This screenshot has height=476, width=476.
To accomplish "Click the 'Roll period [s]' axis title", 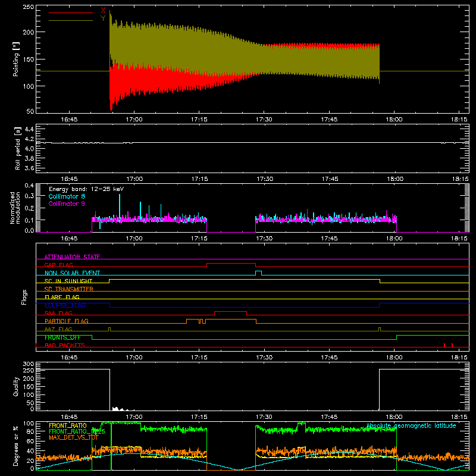I will tap(17, 148).
